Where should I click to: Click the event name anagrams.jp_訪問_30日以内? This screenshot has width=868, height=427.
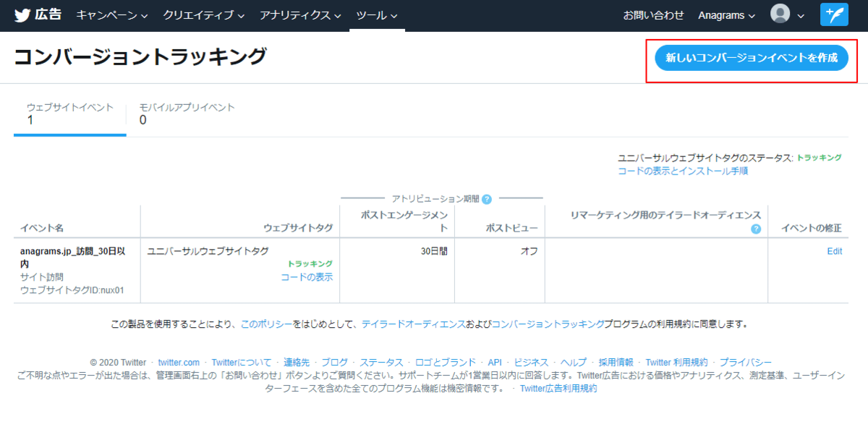[73, 258]
